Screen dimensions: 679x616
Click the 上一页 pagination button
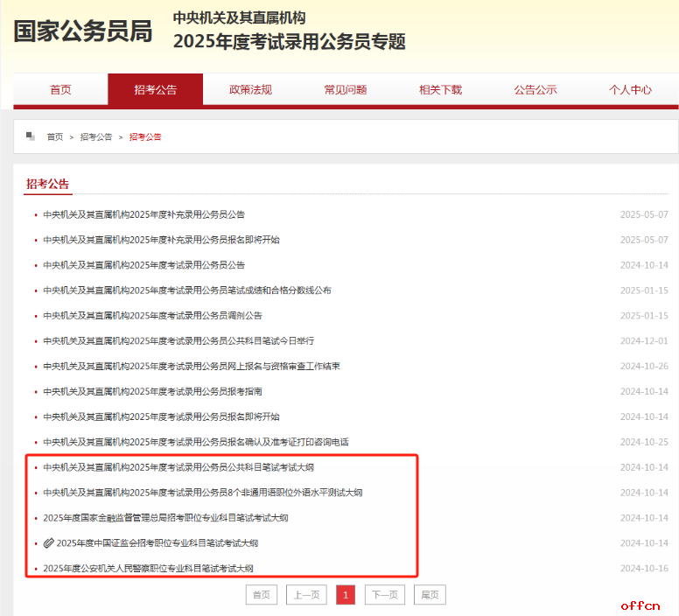coord(306,595)
